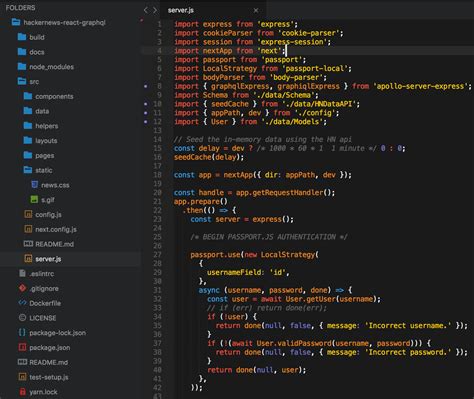Go forward with the right arrow navigation icon

click(155, 10)
